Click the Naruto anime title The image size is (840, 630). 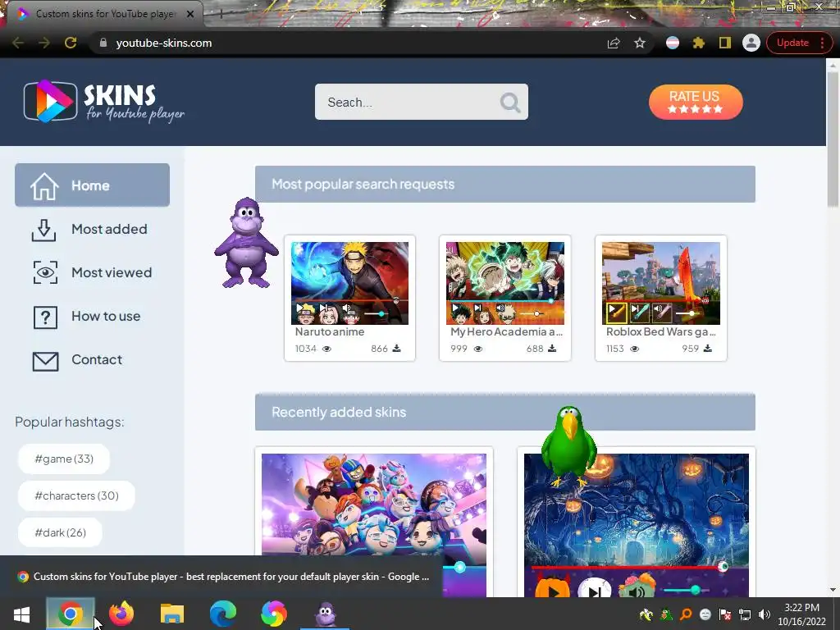point(330,331)
